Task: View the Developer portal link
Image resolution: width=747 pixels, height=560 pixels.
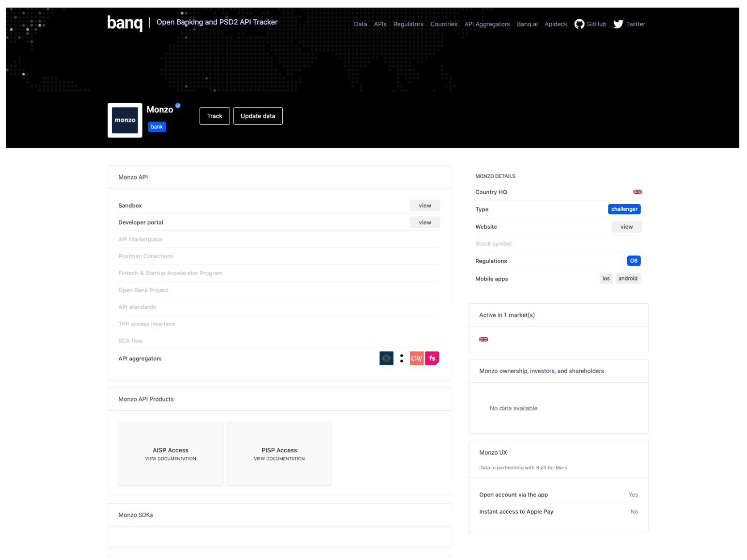Action: (x=425, y=222)
